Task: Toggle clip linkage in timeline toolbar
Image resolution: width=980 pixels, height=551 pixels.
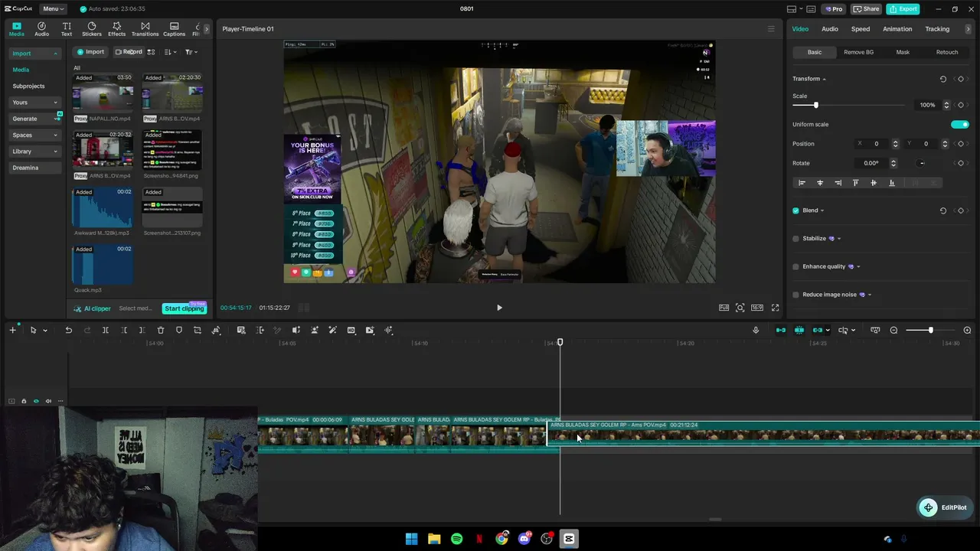Action: 818,330
